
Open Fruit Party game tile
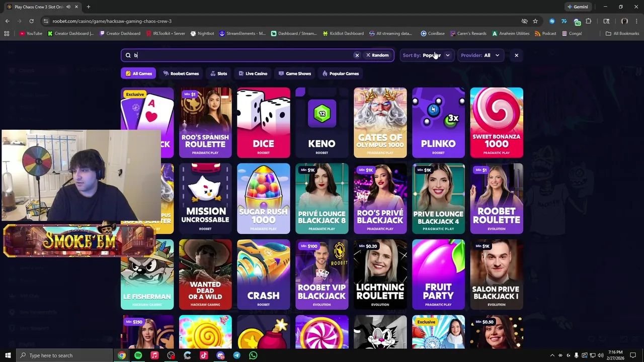tap(439, 275)
